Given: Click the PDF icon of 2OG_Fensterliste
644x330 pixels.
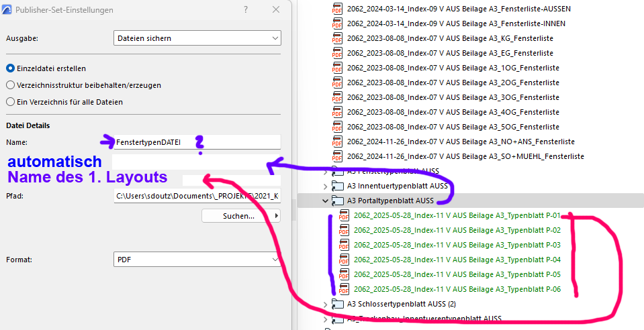Looking at the screenshot, I should (337, 83).
